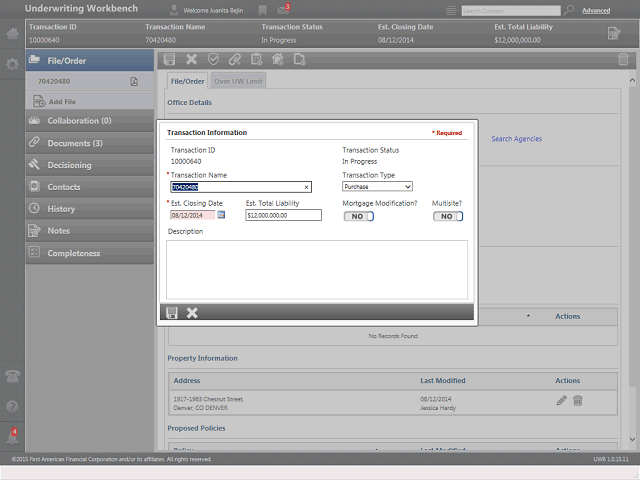This screenshot has width=640, height=480.
Task: Click the 1917-1963 Chestnut Street address
Action: coord(209,403)
